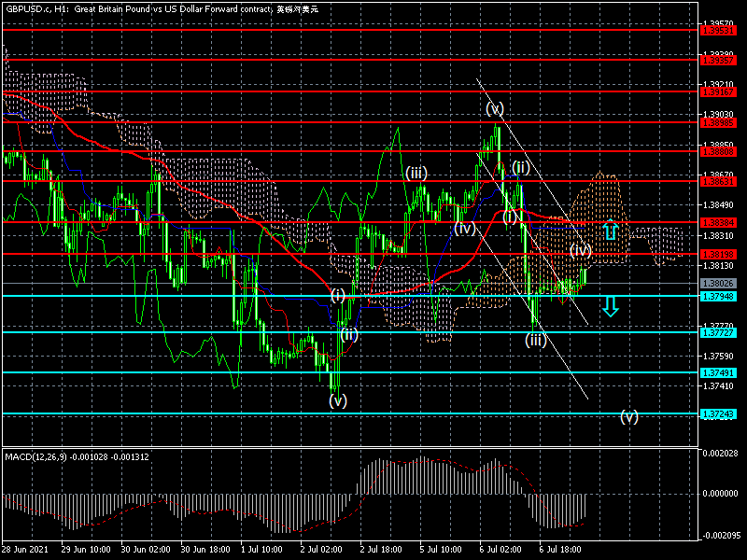Click the gray current price 1.38026 label
Screen dimensions: 747x560
717,284
